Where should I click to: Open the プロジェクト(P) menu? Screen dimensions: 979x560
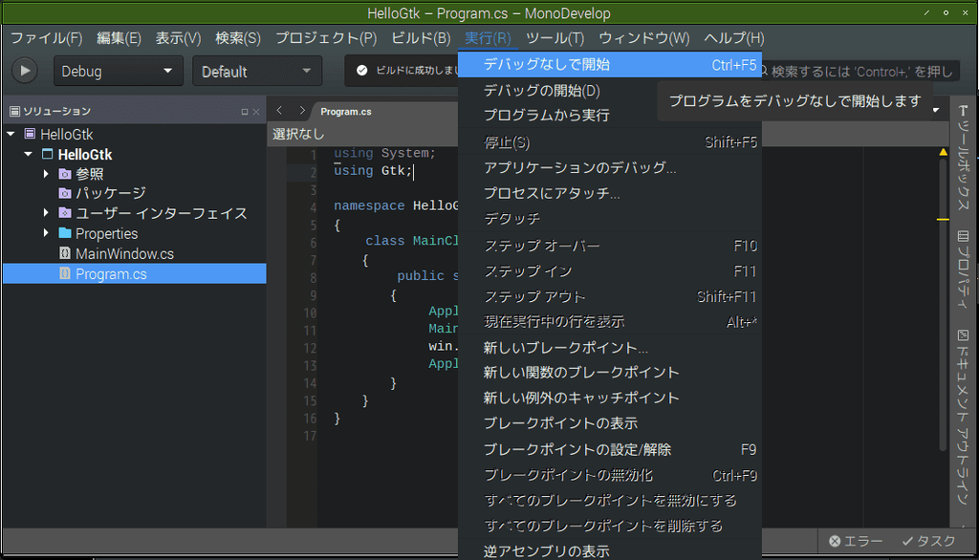[x=326, y=38]
